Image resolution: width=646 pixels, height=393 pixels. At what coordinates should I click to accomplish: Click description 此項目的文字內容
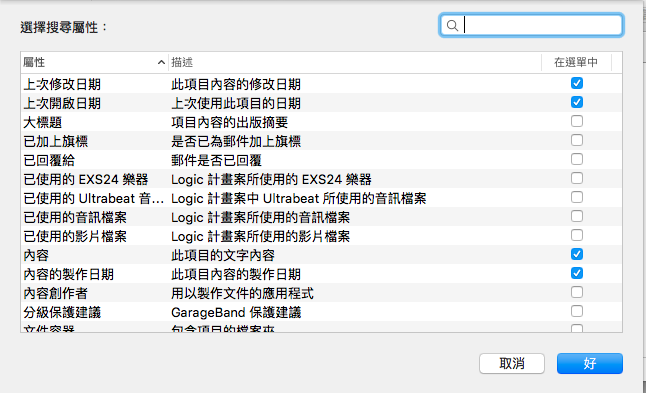pos(223,255)
